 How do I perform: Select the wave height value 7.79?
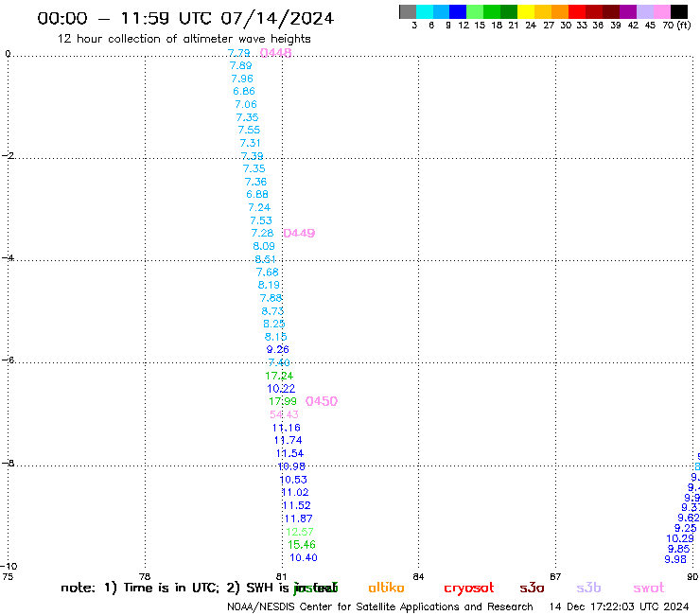(x=238, y=53)
